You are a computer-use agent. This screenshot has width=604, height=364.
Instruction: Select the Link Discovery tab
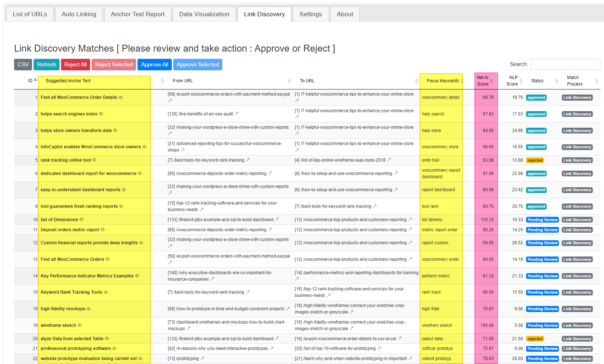pyautogui.click(x=264, y=14)
